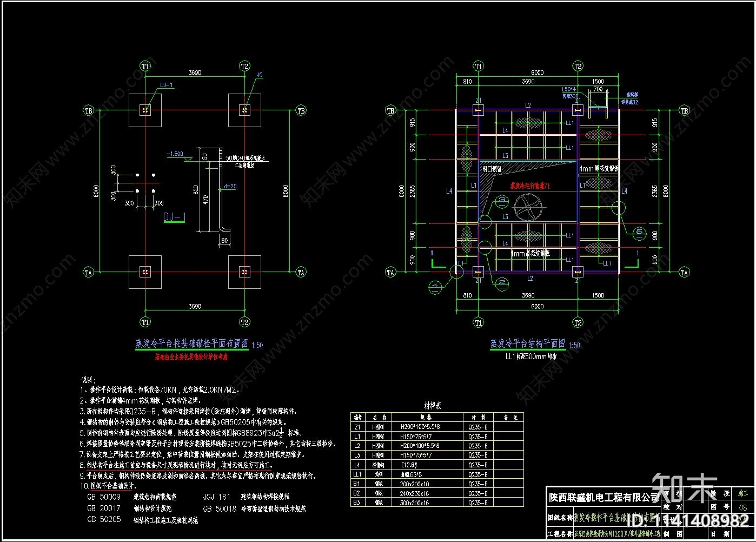Viewport: 756px width, 542px height.
Task: Click the Q235-B cell in L4 row
Action: pyautogui.click(x=479, y=465)
